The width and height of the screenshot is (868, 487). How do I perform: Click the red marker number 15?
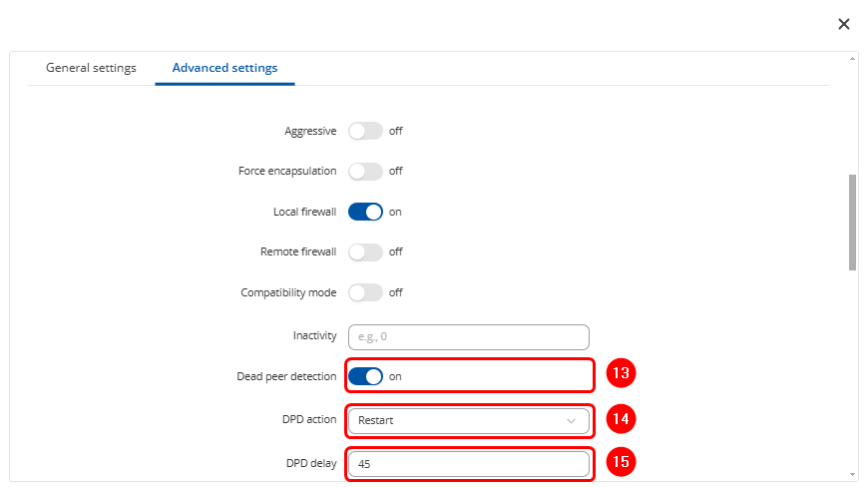click(621, 462)
